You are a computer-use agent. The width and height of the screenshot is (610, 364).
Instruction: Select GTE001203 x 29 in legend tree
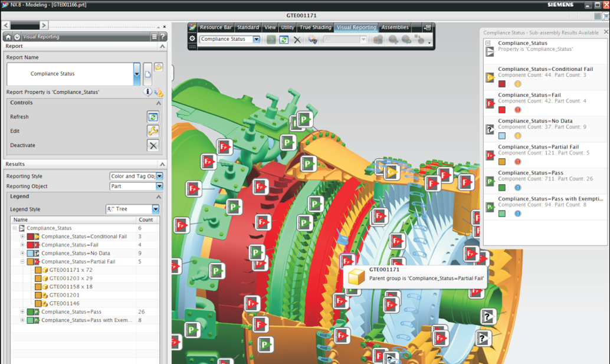[x=71, y=278]
